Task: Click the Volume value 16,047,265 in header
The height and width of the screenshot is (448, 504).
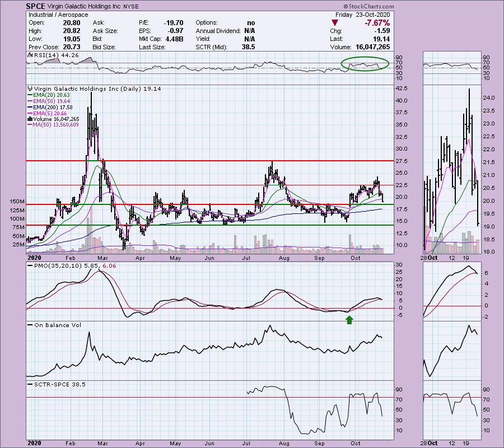Action: (372, 47)
